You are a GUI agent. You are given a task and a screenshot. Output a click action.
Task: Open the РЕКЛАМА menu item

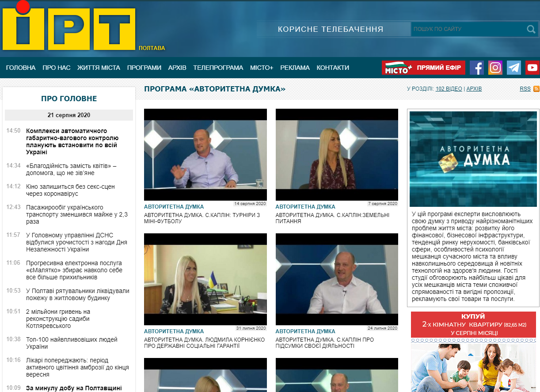pyautogui.click(x=295, y=68)
